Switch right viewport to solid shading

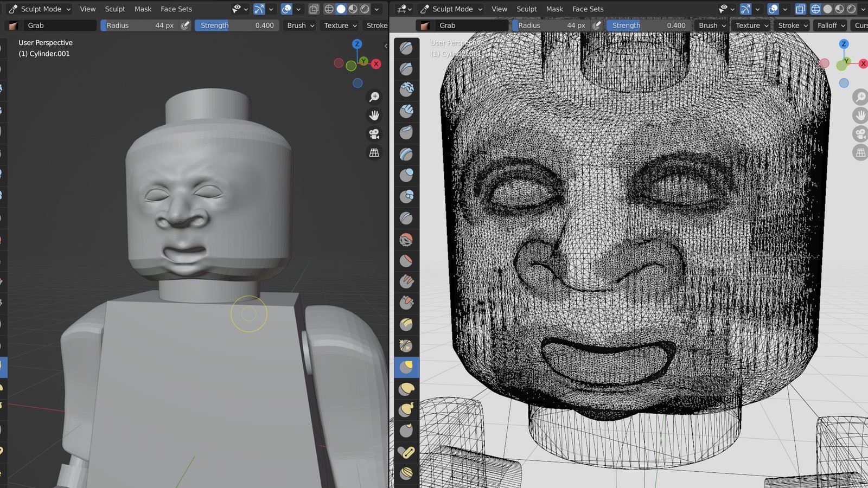coord(828,9)
